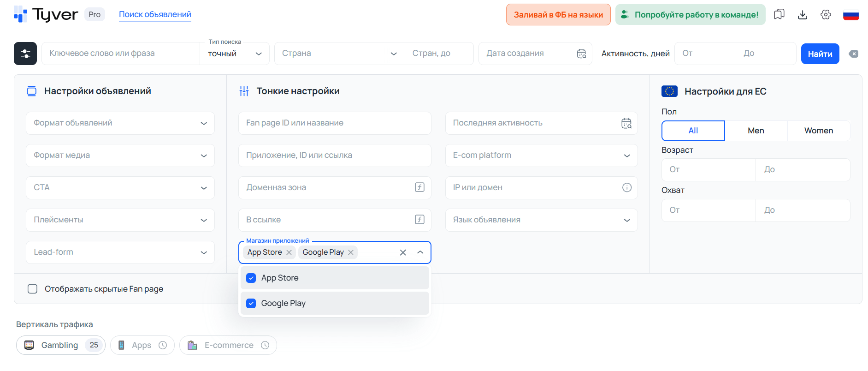Click function icon in Доменная зона field
This screenshot has width=868, height=371.
click(x=419, y=187)
